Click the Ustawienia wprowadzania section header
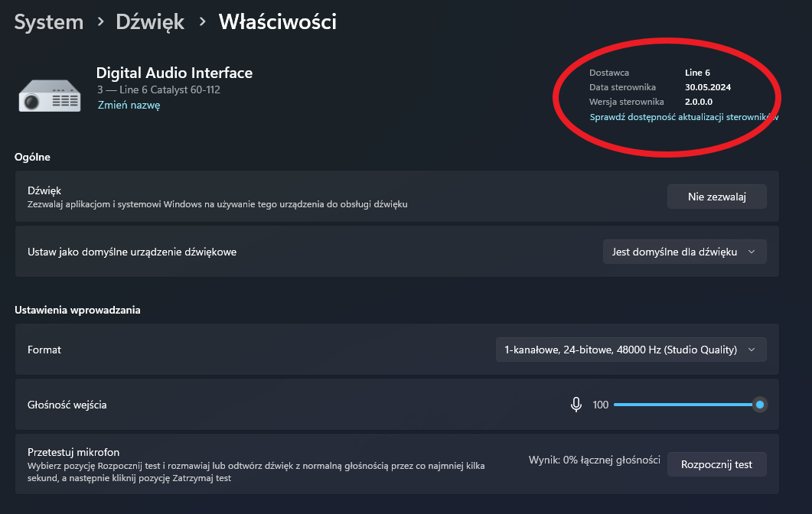This screenshot has width=812, height=514. [77, 310]
